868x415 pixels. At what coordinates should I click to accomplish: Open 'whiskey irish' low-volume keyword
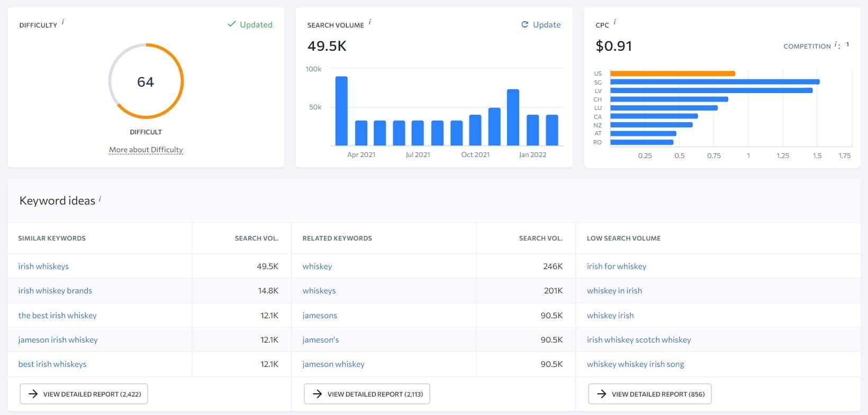(610, 315)
